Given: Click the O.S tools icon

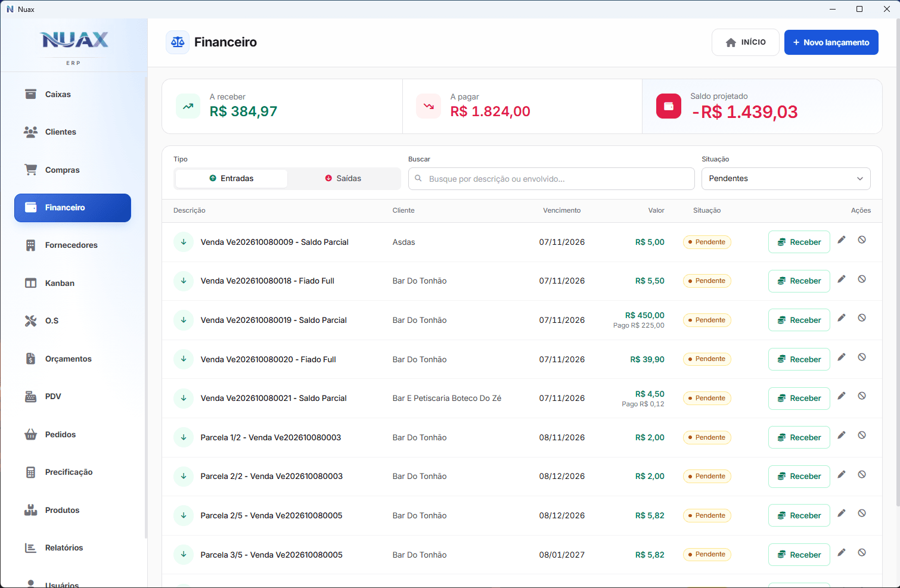Looking at the screenshot, I should pyautogui.click(x=30, y=321).
